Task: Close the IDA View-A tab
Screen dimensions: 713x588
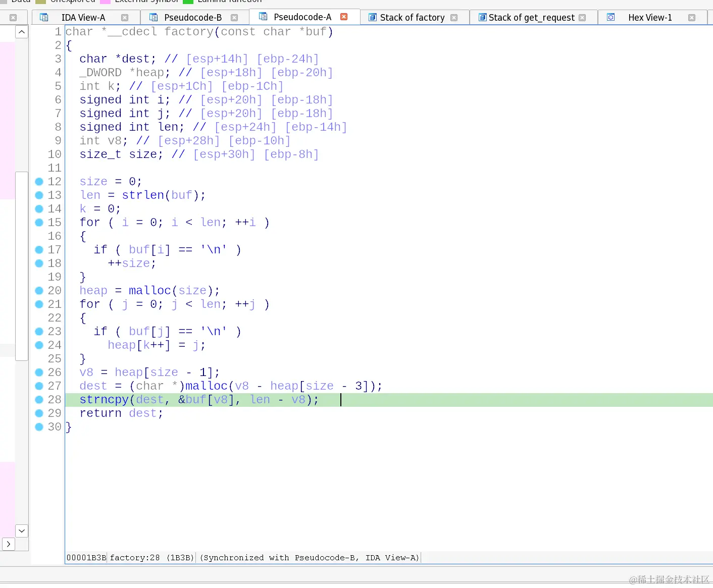Action: click(125, 18)
